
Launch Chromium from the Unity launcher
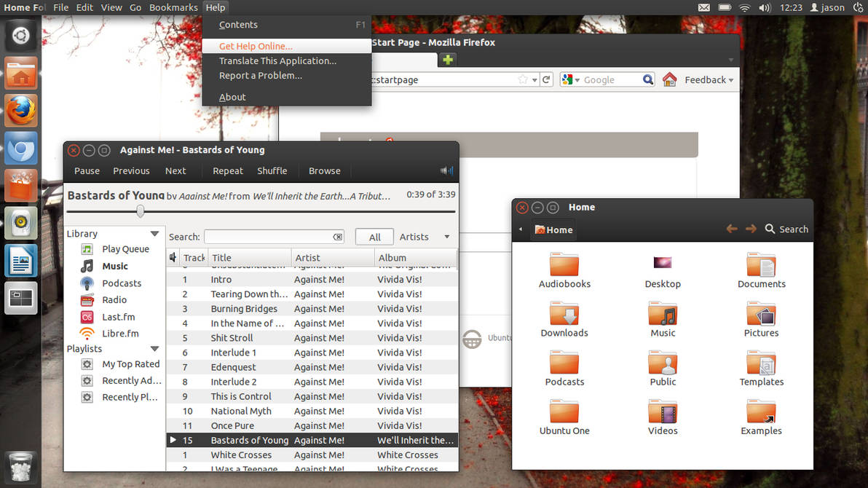pos(20,148)
